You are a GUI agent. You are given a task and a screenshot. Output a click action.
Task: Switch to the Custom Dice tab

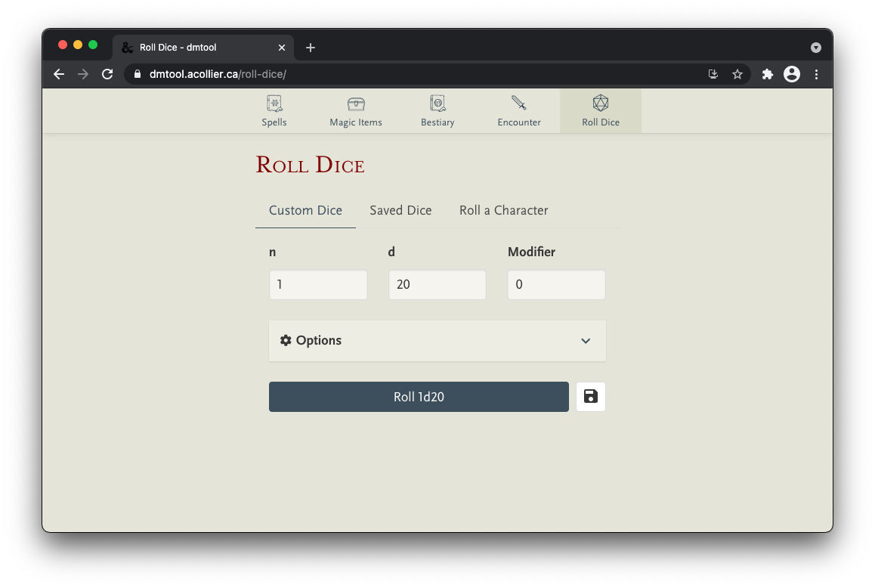305,211
